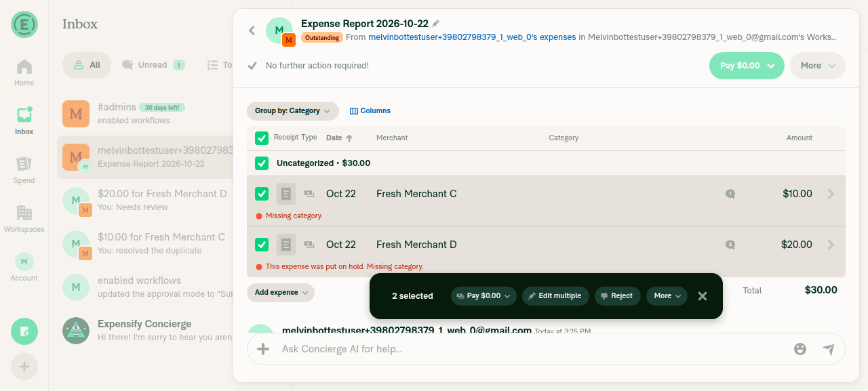Dismiss the selection bar with X

(703, 296)
